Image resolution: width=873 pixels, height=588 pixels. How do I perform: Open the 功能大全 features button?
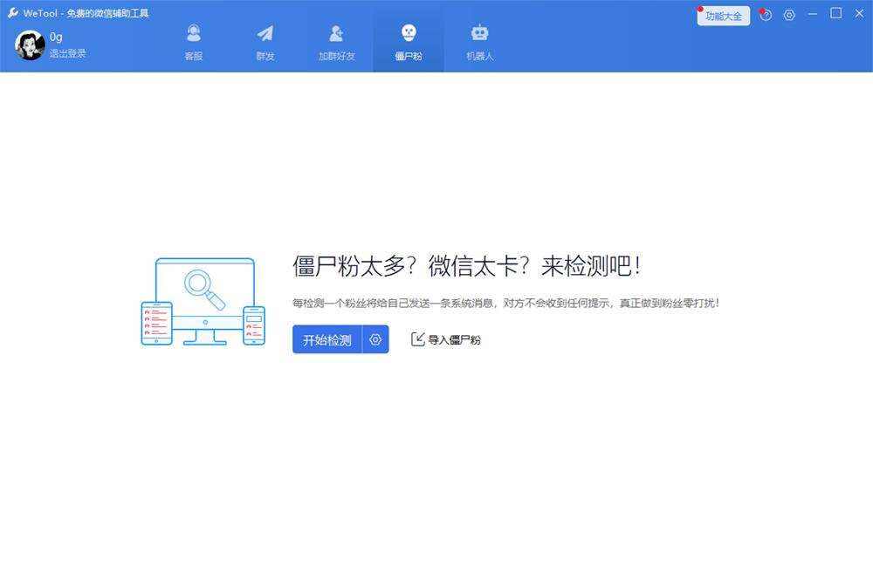(723, 16)
